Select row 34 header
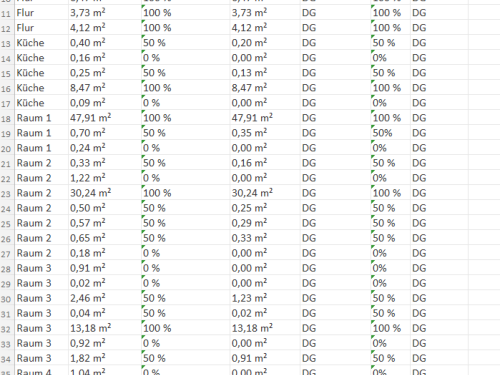Image resolution: width=500 pixels, height=375 pixels. [x=7, y=359]
